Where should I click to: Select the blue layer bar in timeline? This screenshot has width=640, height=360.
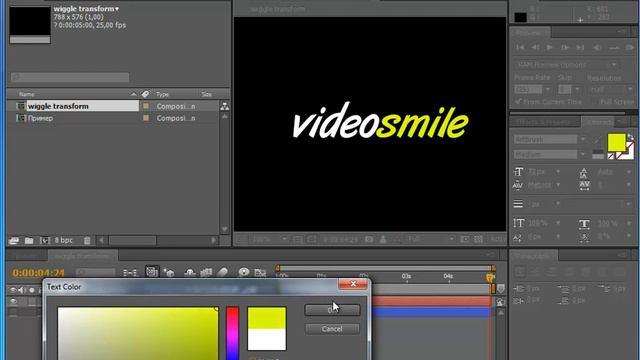pos(430,313)
